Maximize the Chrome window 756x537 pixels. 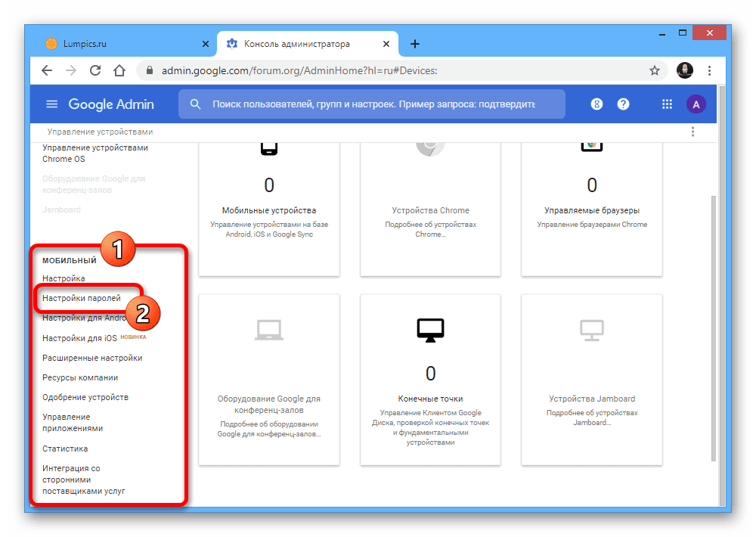coord(682,33)
